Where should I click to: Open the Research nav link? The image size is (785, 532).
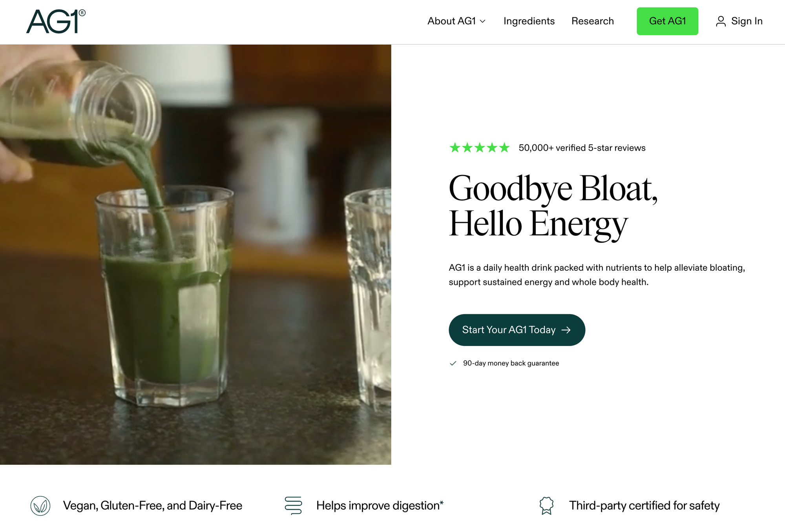pyautogui.click(x=593, y=21)
